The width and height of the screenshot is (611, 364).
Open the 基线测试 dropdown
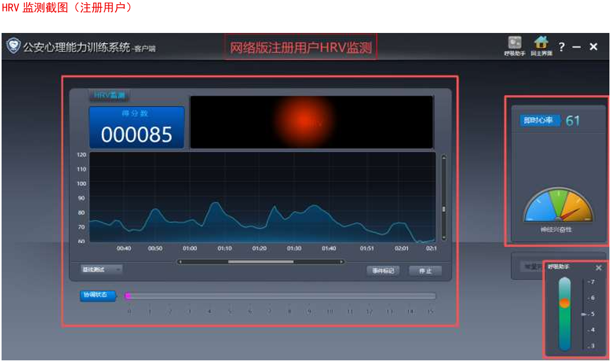coord(102,269)
